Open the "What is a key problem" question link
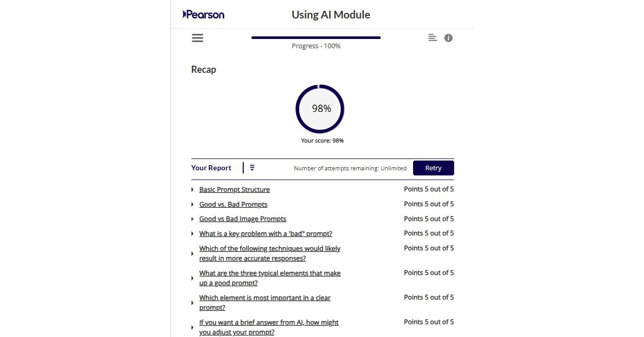This screenshot has height=337, width=644. coord(265,233)
